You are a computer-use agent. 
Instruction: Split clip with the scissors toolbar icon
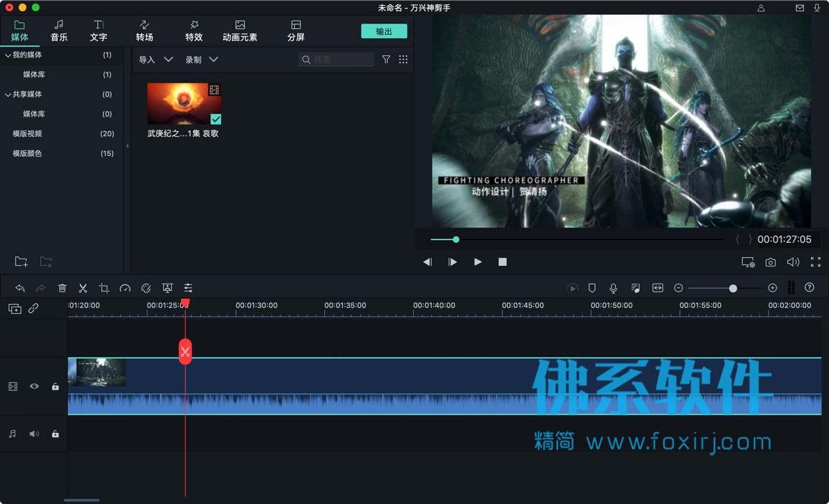coord(83,288)
